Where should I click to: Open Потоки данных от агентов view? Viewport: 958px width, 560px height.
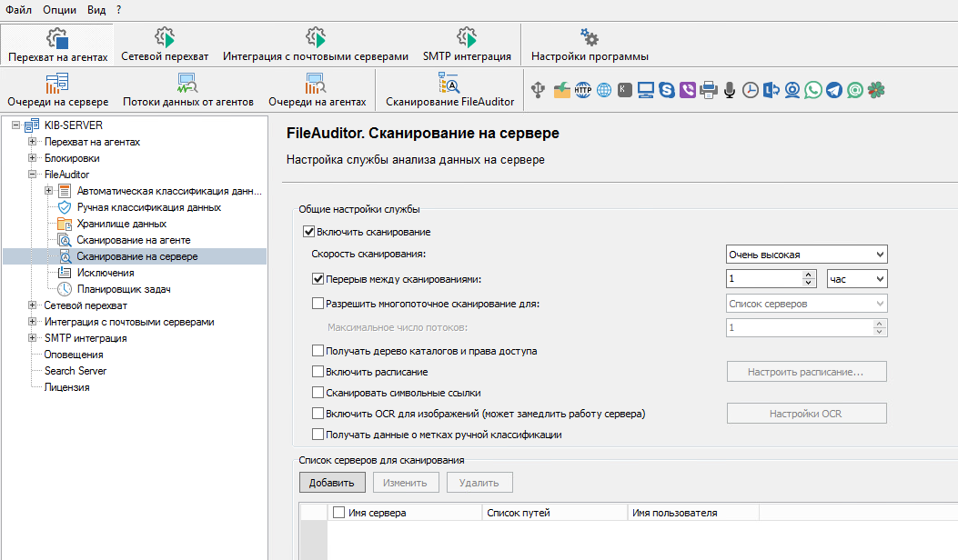188,90
